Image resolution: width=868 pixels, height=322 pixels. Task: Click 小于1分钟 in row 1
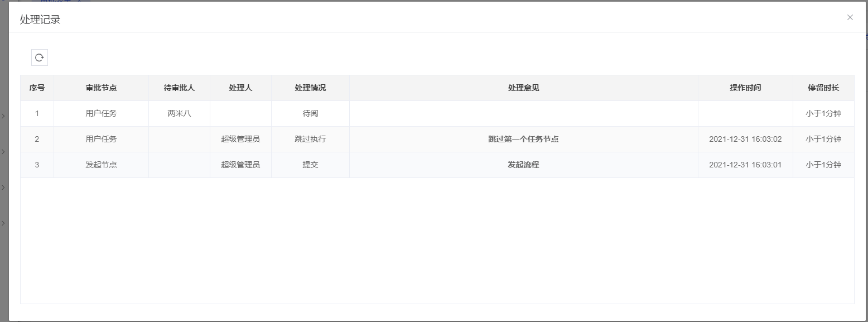coord(823,114)
